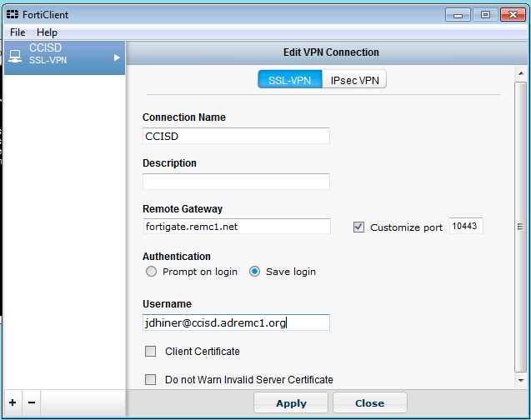Click the Edit VPN Connection heading
The image size is (531, 420).
tap(331, 52)
